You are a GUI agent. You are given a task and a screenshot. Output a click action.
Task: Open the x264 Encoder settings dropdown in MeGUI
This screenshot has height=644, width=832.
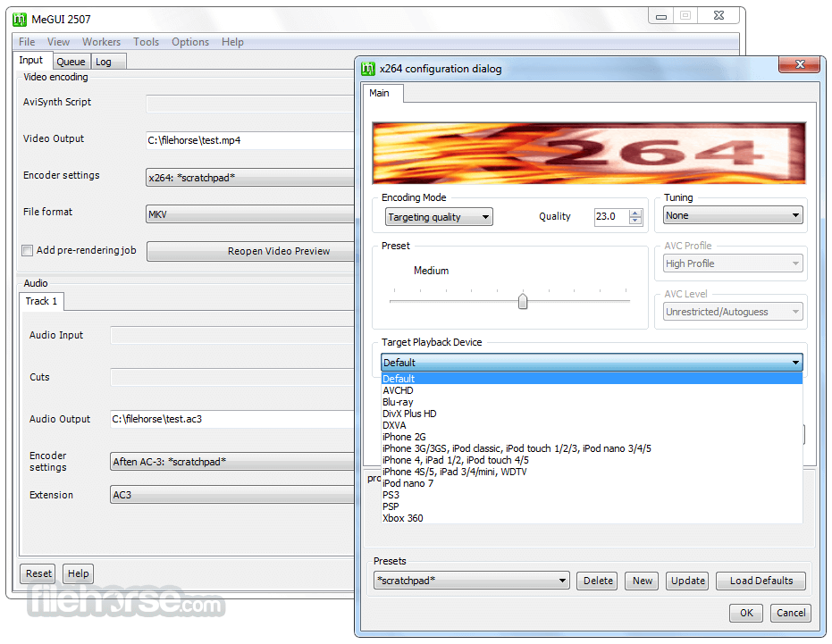(x=250, y=178)
